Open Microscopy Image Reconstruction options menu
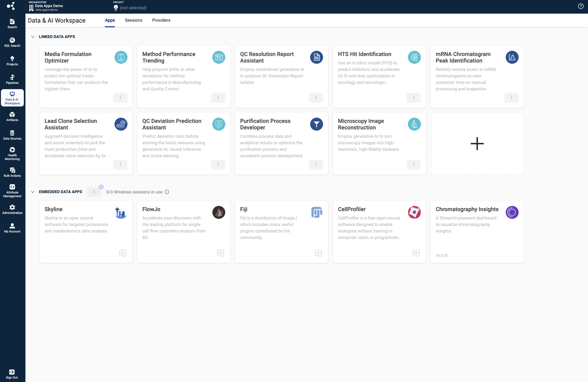The height and width of the screenshot is (382, 588). (414, 165)
